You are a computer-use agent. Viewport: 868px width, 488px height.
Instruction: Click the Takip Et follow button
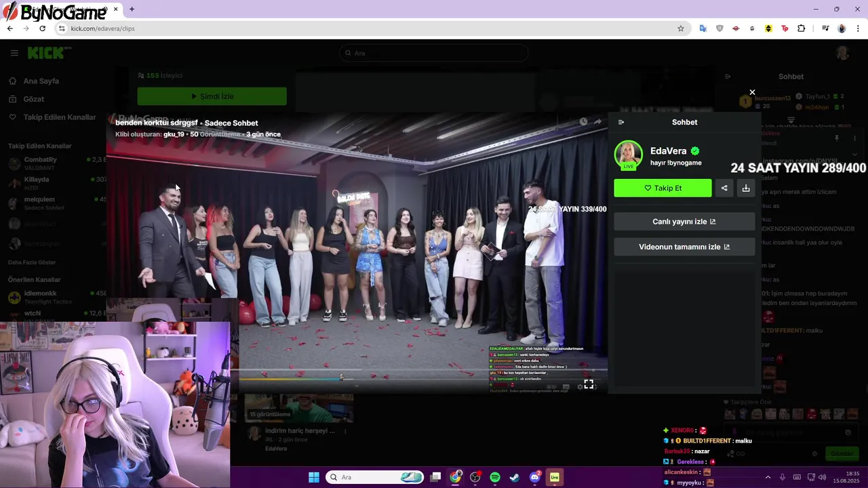(663, 188)
